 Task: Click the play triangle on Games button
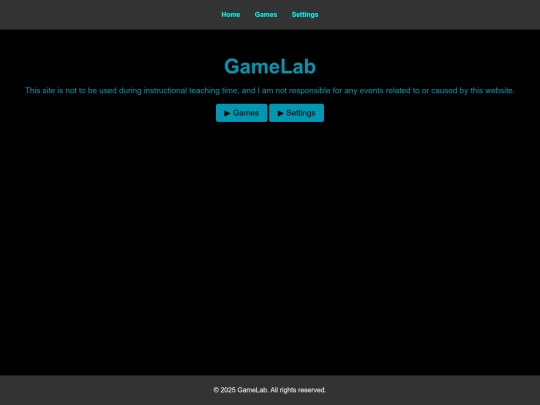coord(227,113)
